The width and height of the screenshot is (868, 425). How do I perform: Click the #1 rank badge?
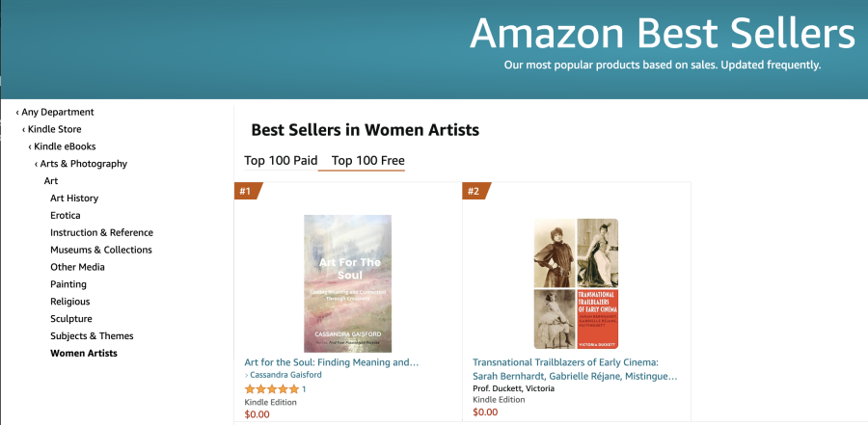[x=246, y=191]
